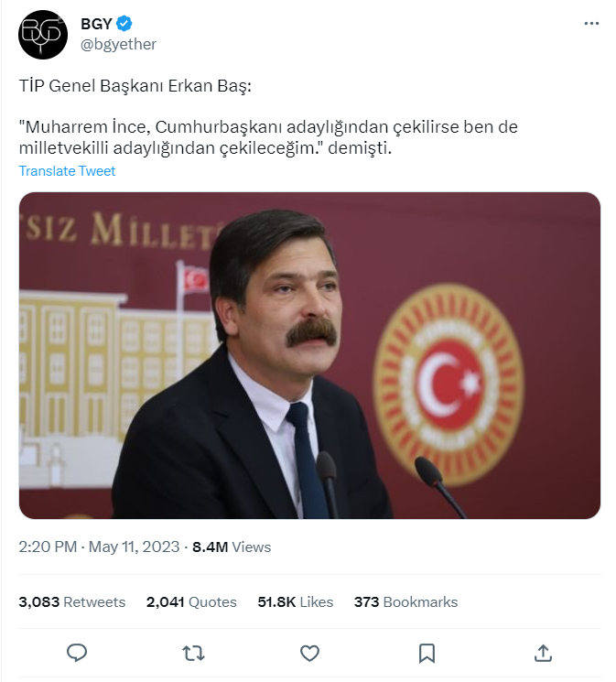Screen dimensions: 616x682
Task: Show the 51.8K Likes list
Action: (x=295, y=601)
